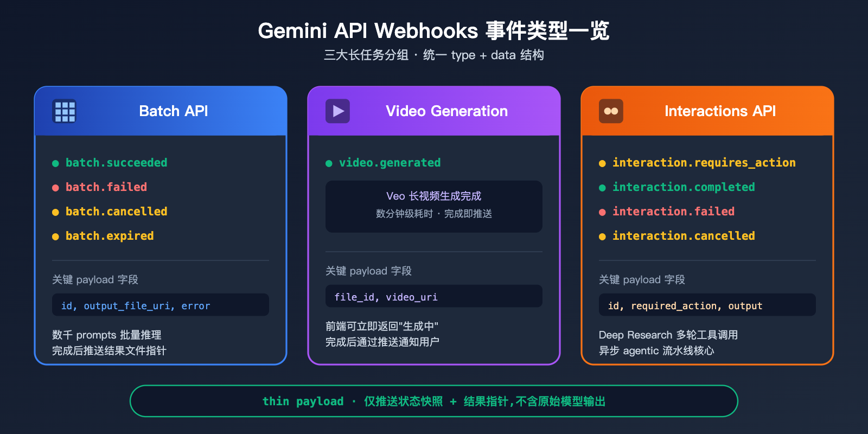Screen dimensions: 868x434
Task: Click the red dot beside batch.failed
Action: point(55,188)
